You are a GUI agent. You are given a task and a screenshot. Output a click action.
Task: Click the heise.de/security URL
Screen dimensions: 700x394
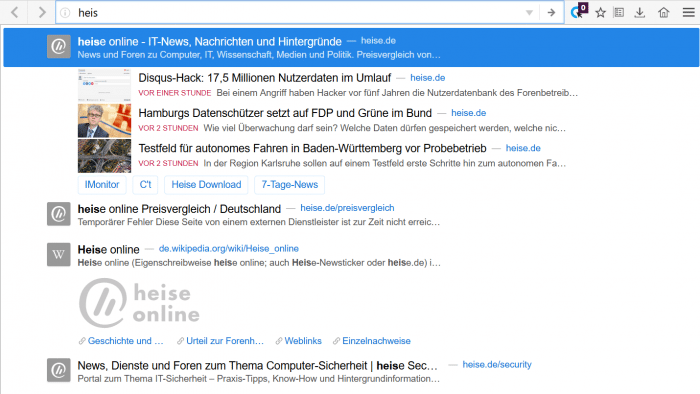(497, 365)
